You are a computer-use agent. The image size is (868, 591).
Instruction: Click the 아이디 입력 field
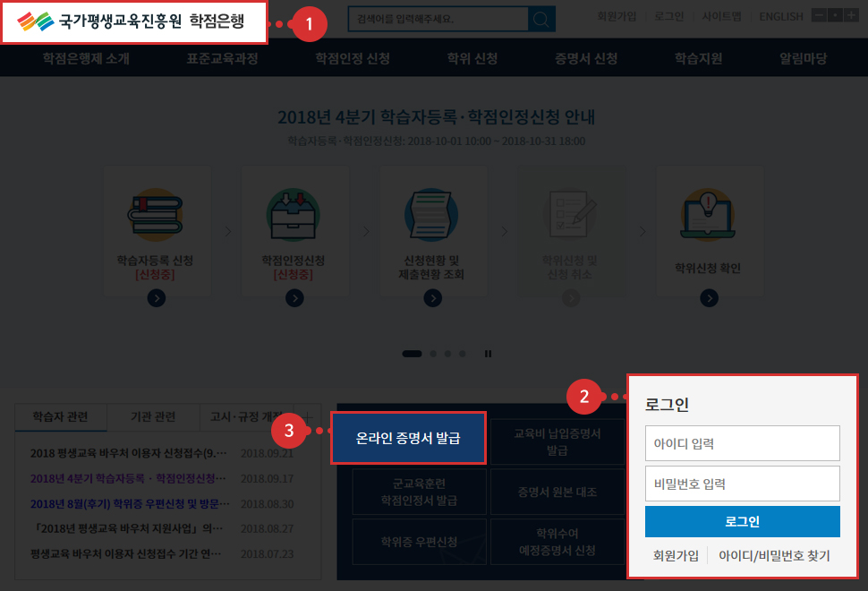coord(742,443)
